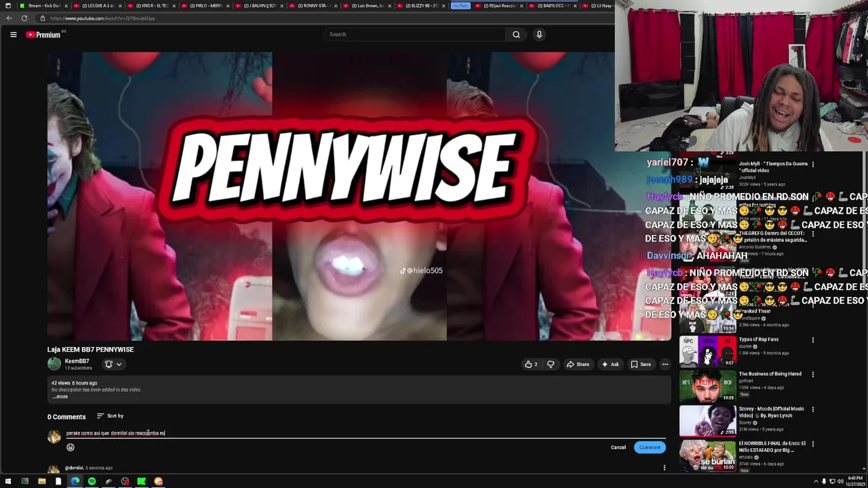
Task: Open Spotify from the taskbar
Action: pyautogui.click(x=92, y=481)
